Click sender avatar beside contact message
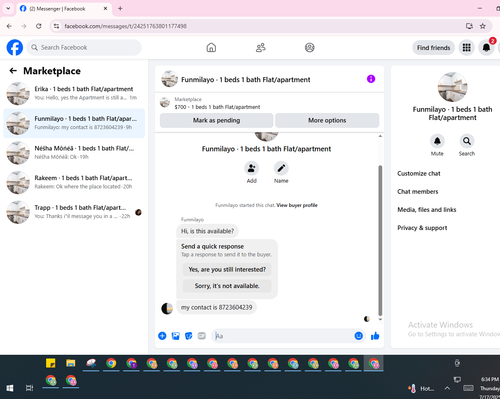The image size is (500, 399). point(167,308)
